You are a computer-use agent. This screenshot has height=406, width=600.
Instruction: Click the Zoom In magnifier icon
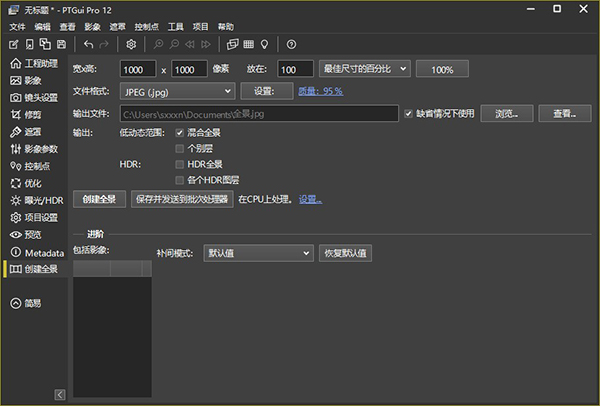point(158,44)
